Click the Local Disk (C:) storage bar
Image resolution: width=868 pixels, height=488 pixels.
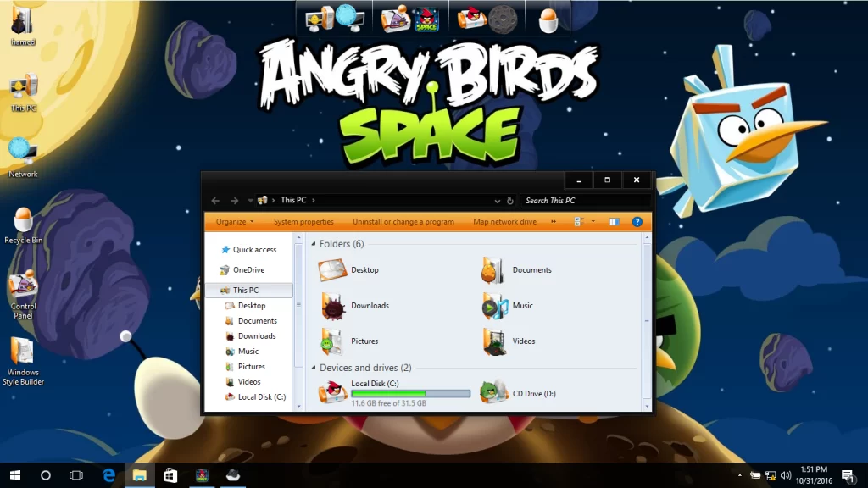click(x=410, y=394)
